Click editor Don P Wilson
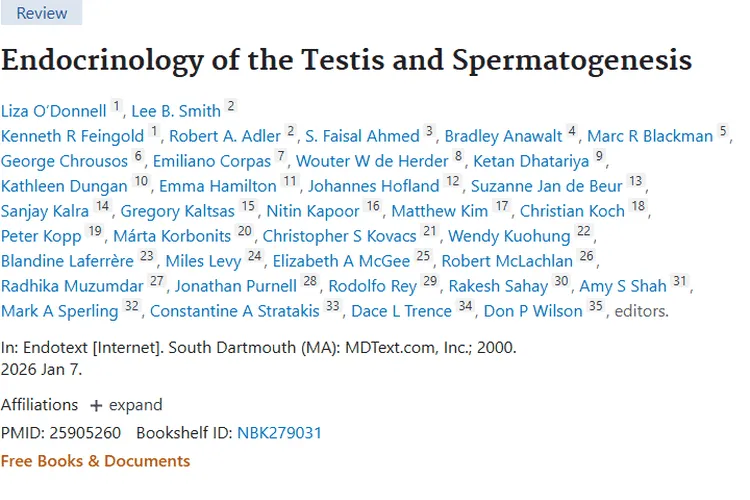The height and width of the screenshot is (500, 750). point(533,311)
